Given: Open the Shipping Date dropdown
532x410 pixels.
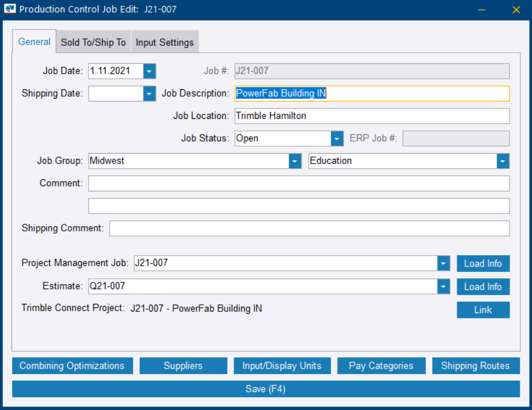Looking at the screenshot, I should 150,93.
